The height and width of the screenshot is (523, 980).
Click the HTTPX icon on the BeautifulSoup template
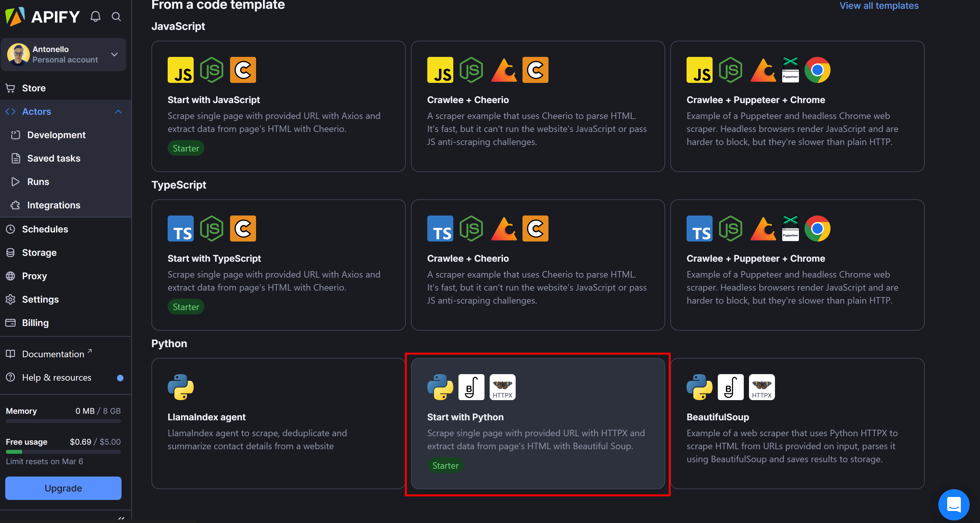[762, 387]
